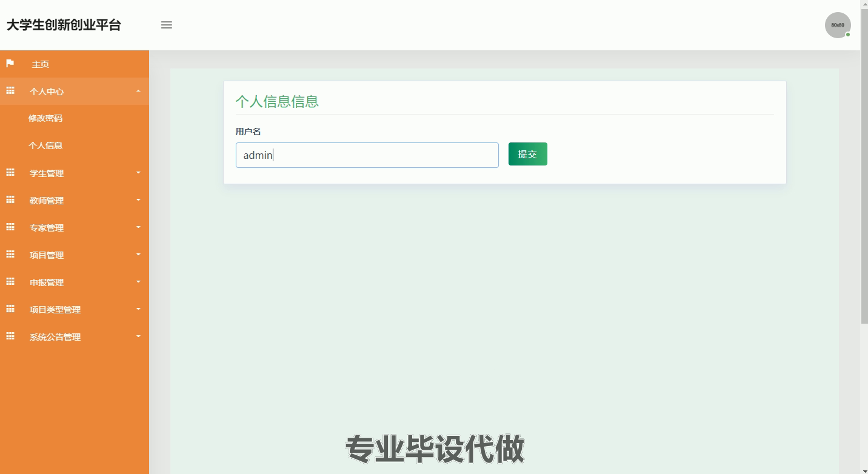Click the grid icon beside 教师管理

click(10, 200)
